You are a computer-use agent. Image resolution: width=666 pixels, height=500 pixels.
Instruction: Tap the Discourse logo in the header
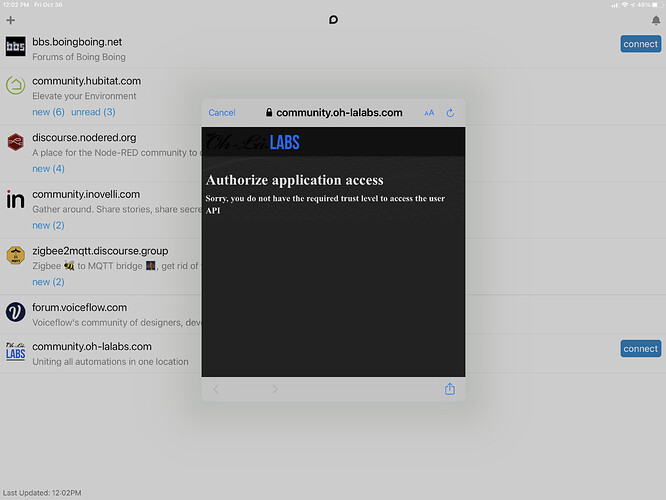[x=333, y=20]
